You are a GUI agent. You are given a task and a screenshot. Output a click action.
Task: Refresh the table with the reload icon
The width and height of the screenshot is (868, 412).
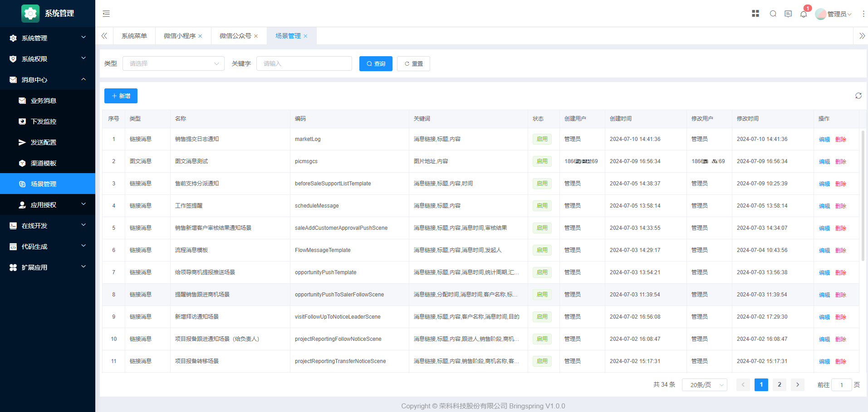858,96
